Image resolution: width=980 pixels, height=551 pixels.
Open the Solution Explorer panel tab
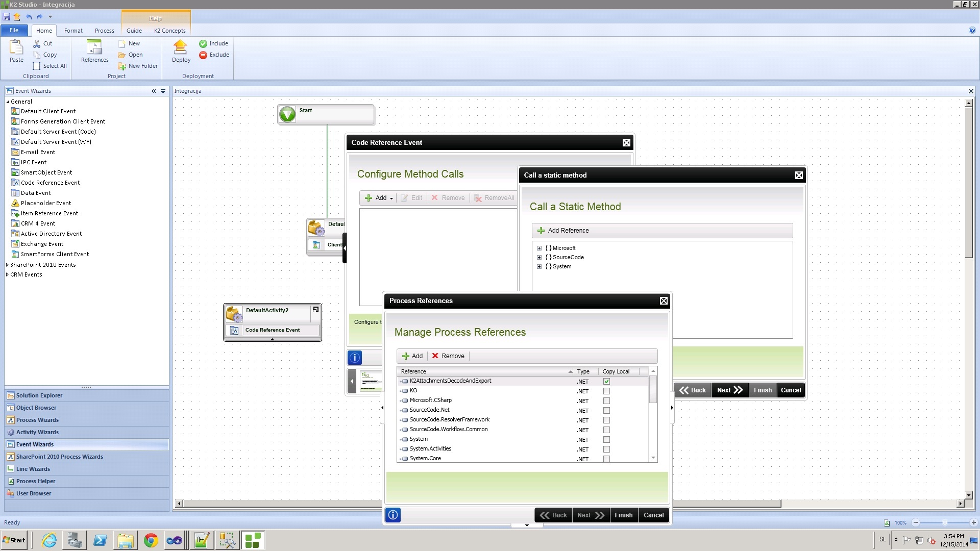pos(87,395)
